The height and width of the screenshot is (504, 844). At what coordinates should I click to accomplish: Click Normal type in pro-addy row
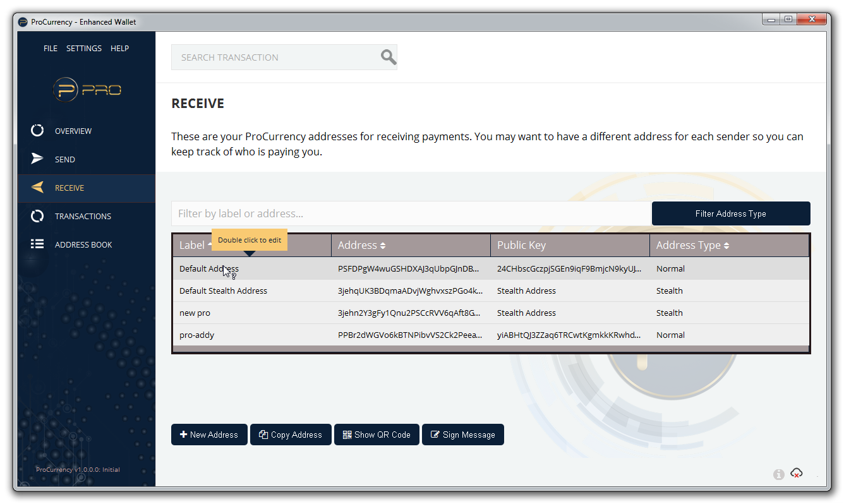click(670, 335)
